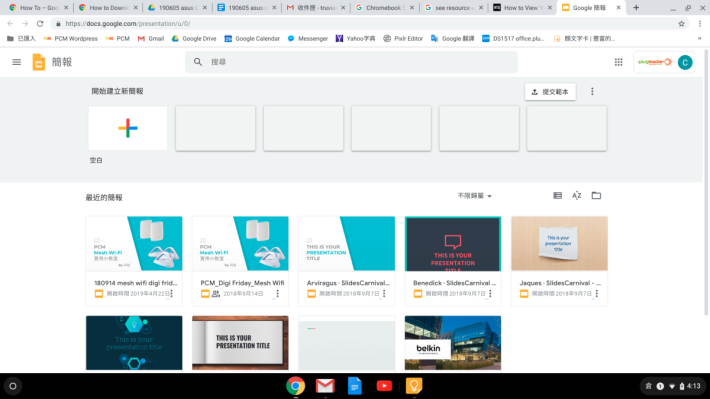Open Arviragus SlidesCarnival presentation thumbnail

[346, 244]
